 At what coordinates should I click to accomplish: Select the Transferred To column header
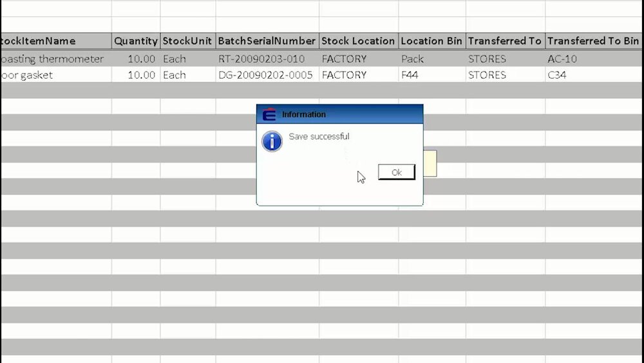click(x=506, y=41)
